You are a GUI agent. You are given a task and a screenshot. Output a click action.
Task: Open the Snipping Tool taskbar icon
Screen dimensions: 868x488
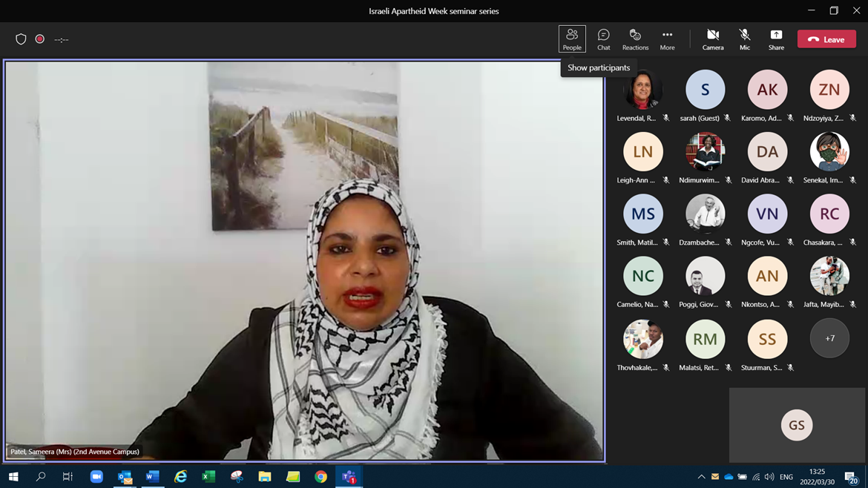point(237,476)
